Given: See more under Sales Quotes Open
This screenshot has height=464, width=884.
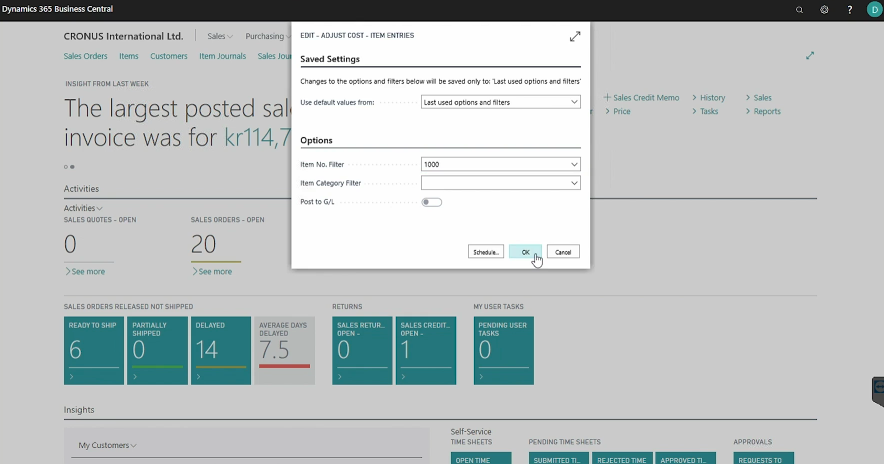Looking at the screenshot, I should point(85,271).
